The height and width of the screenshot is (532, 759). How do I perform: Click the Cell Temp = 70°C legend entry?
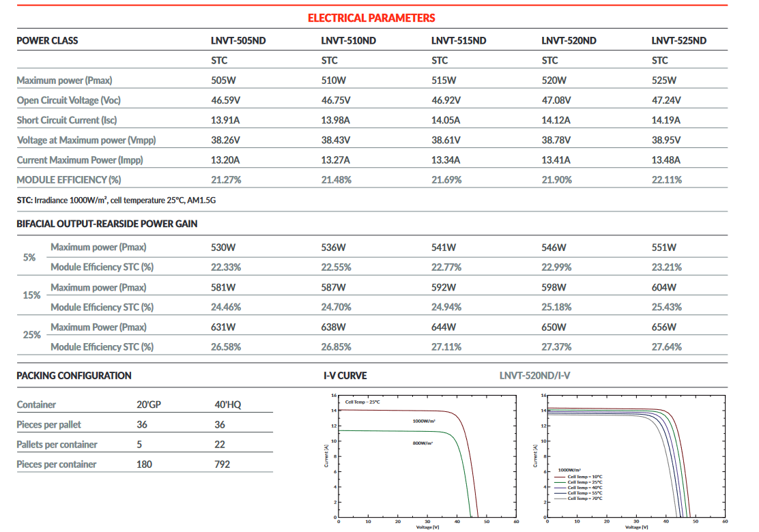click(584, 499)
